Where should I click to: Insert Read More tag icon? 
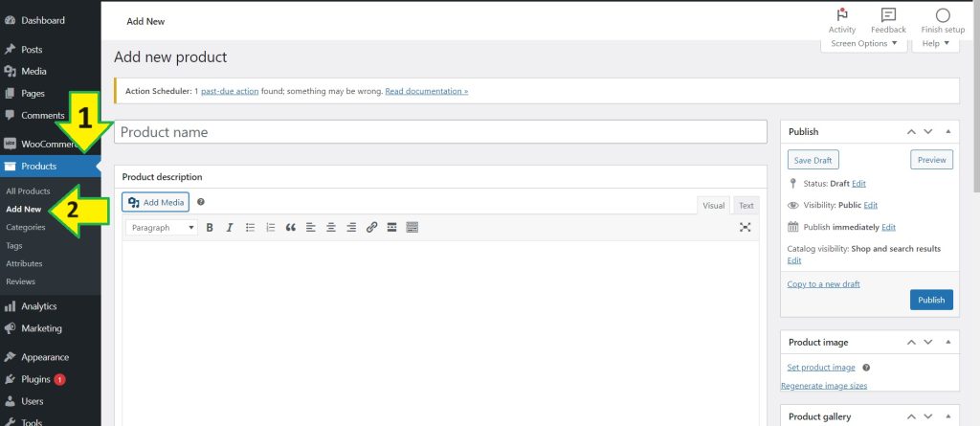pos(391,228)
